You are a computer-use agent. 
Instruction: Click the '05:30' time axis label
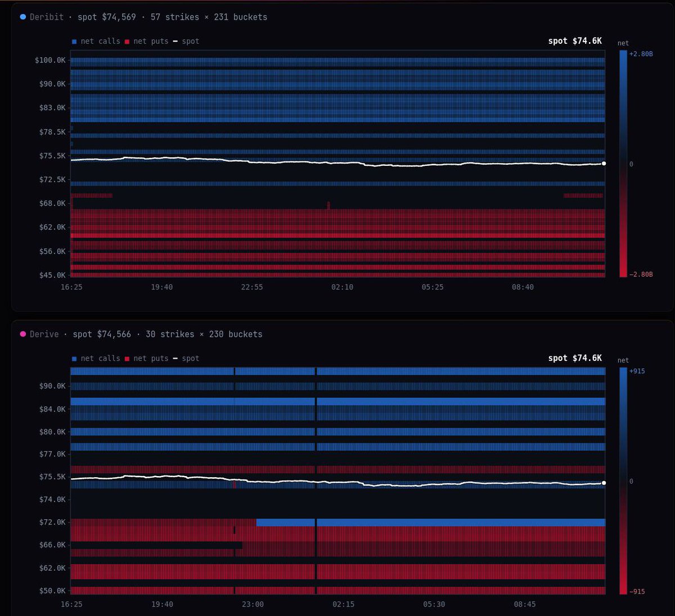pyautogui.click(x=434, y=604)
